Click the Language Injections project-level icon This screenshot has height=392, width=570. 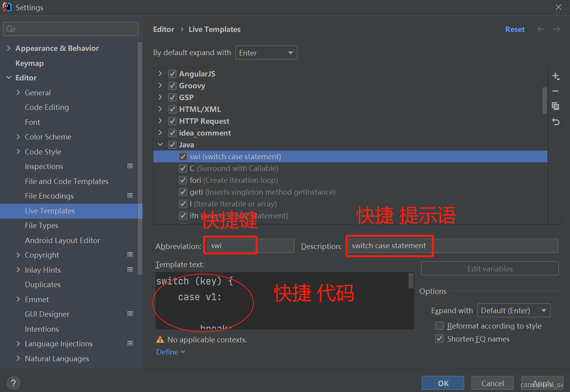click(x=130, y=343)
